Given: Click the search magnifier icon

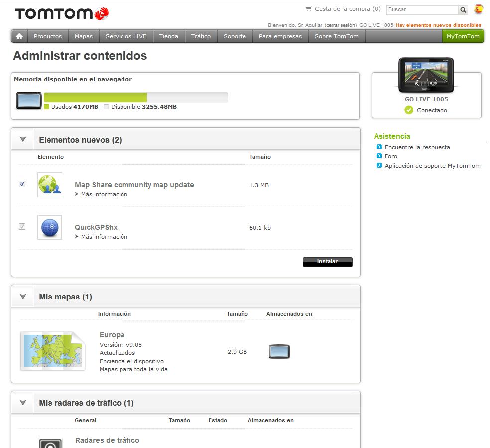Looking at the screenshot, I should (463, 10).
